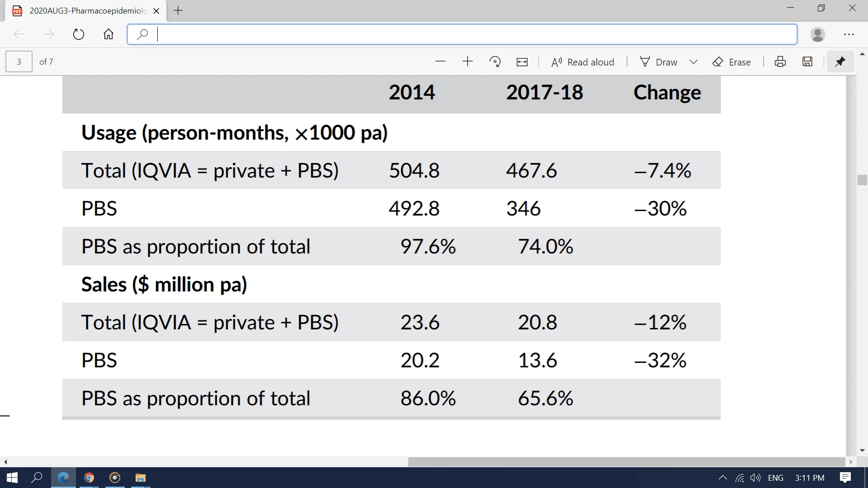Click the value '97.6%'

pyautogui.click(x=428, y=247)
